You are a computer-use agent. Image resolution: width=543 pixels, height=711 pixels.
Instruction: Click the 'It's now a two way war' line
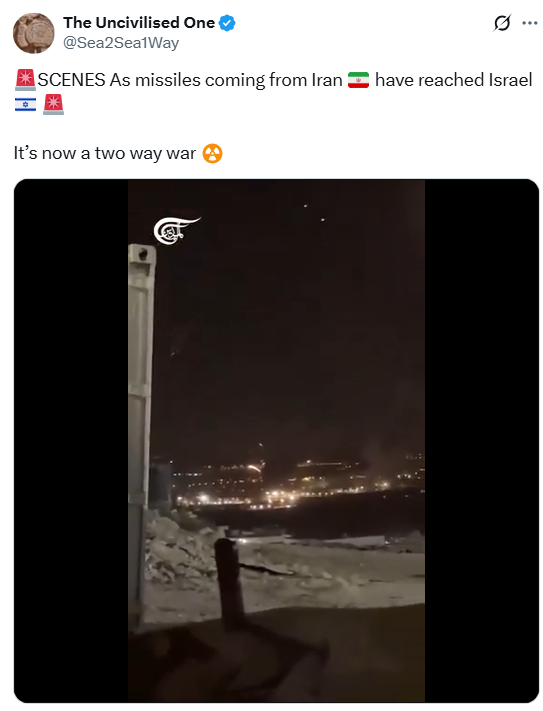tap(105, 153)
